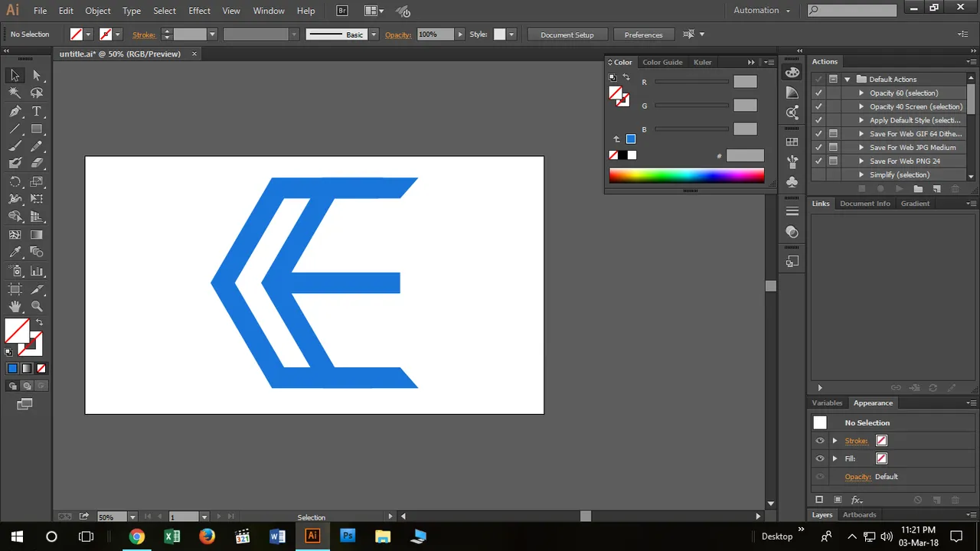Image resolution: width=980 pixels, height=551 pixels.
Task: Select the Direct Selection tool (white arrow)
Action: point(37,75)
